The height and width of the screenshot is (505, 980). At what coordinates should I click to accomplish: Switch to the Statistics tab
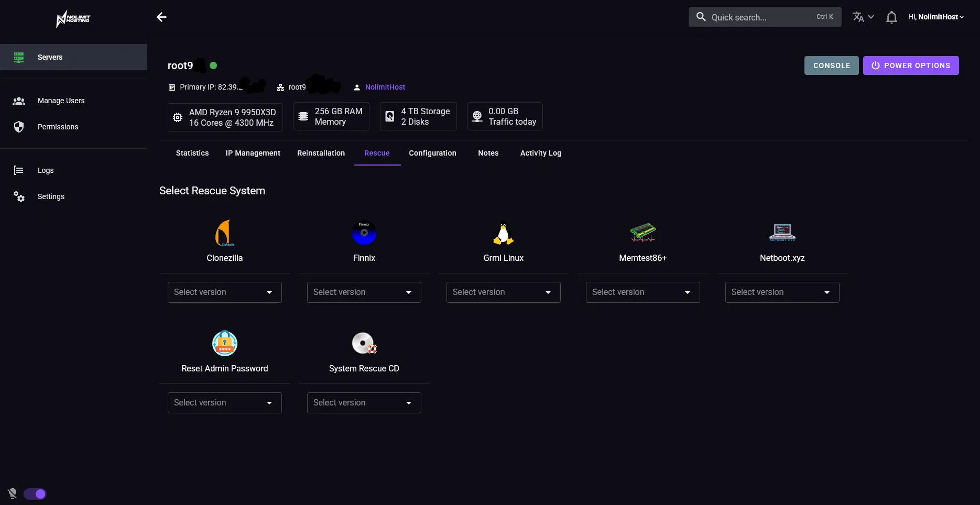pyautogui.click(x=192, y=153)
